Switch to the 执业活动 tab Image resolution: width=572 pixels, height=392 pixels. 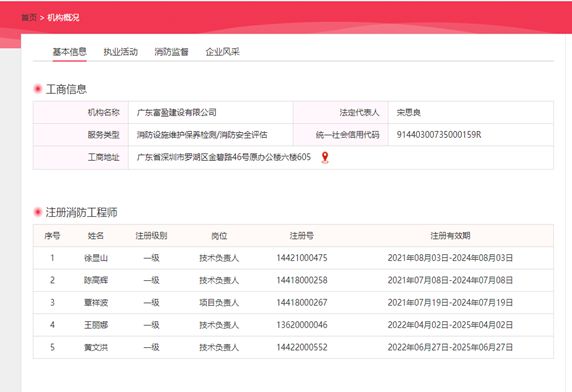pos(121,52)
